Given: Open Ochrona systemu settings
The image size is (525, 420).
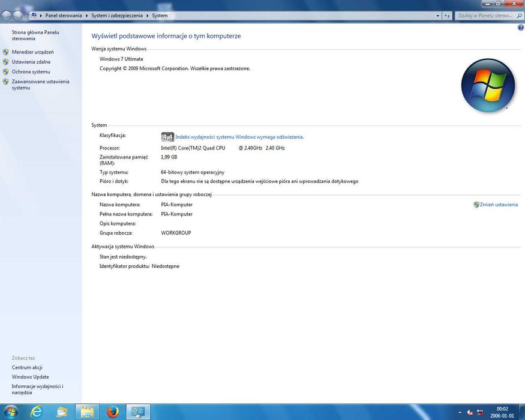Looking at the screenshot, I should tap(31, 71).
